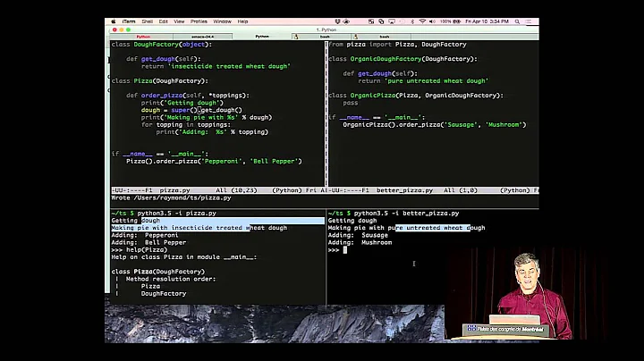
Task: Click 'DoughFactory' in resolution order list
Action: (164, 294)
